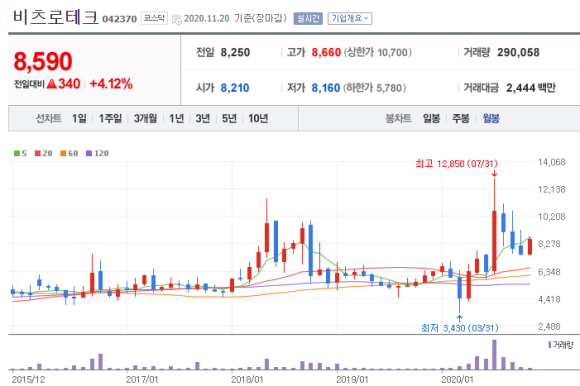580x386 pixels.
Task: Click the 2020/01 x-axis date label
Action: click(457, 380)
